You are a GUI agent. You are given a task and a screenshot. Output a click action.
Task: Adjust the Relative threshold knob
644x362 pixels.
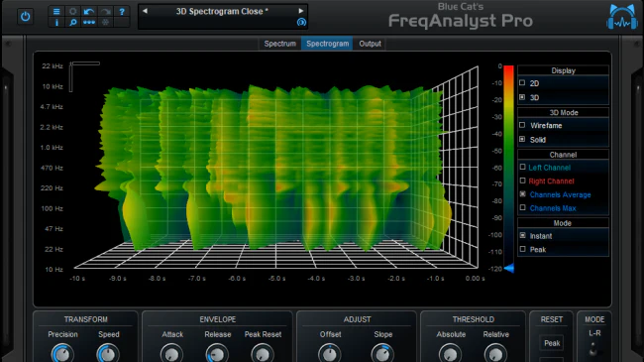[495, 354]
